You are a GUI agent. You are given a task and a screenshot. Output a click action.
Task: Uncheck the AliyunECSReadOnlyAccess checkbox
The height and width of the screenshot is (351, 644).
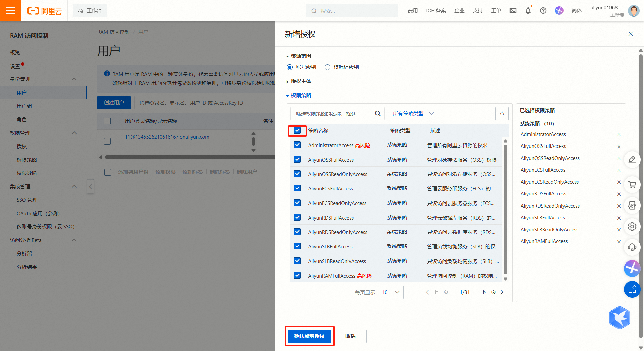[x=297, y=203]
